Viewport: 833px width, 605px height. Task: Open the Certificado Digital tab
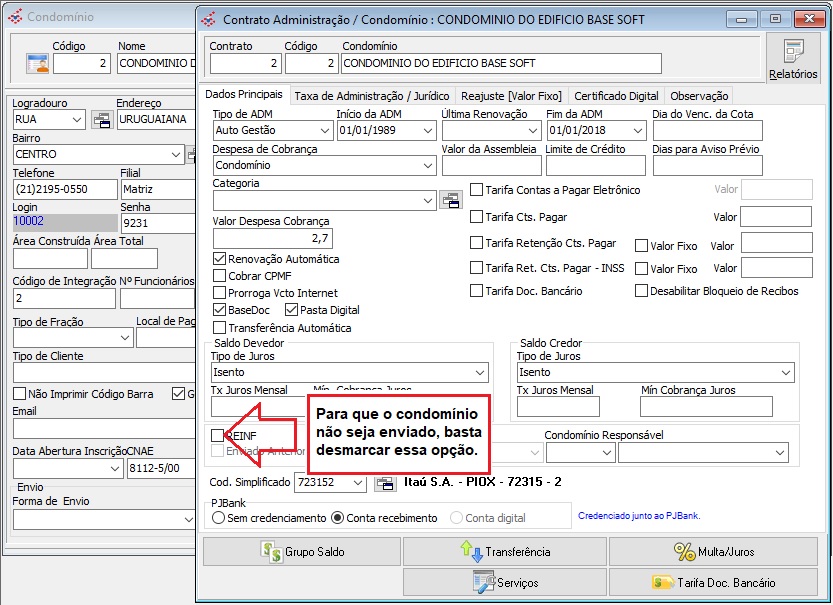pyautogui.click(x=616, y=96)
